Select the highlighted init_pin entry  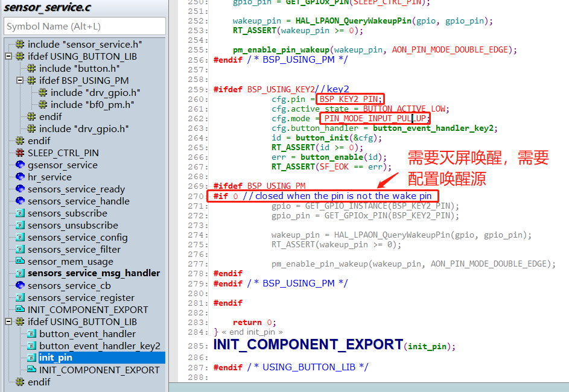pyautogui.click(x=101, y=358)
